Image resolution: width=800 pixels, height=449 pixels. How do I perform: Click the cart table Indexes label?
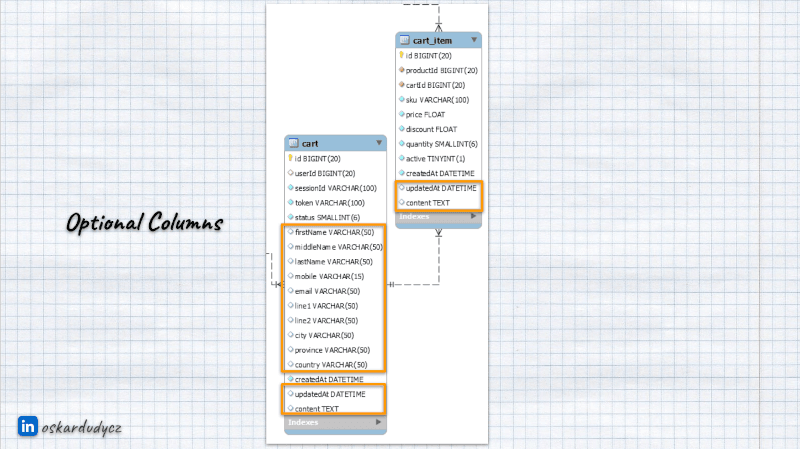click(x=303, y=422)
